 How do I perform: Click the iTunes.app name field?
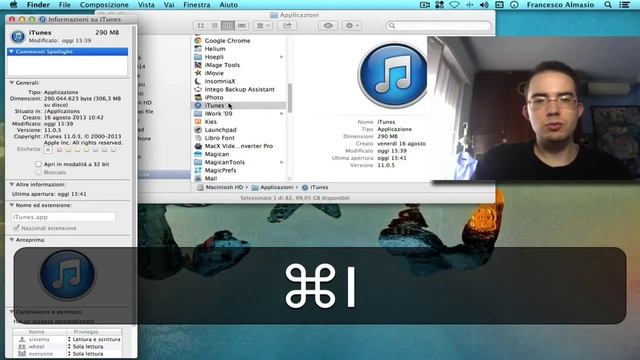click(64, 217)
